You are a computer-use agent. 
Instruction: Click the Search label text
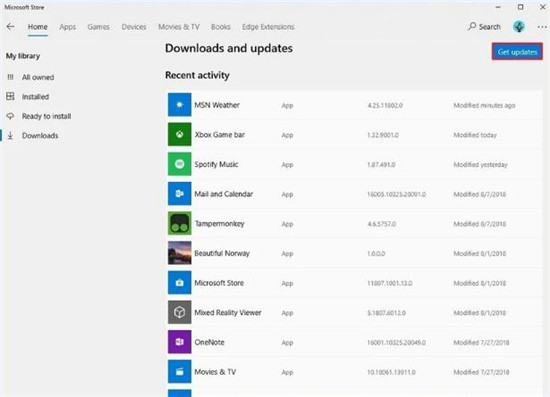pyautogui.click(x=490, y=27)
